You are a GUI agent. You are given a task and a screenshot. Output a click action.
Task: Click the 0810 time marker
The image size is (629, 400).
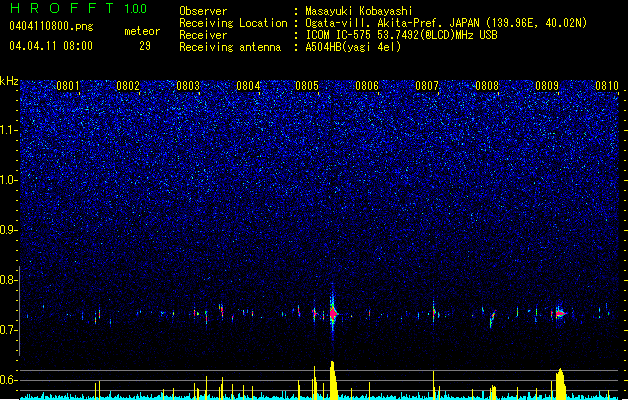tap(607, 86)
